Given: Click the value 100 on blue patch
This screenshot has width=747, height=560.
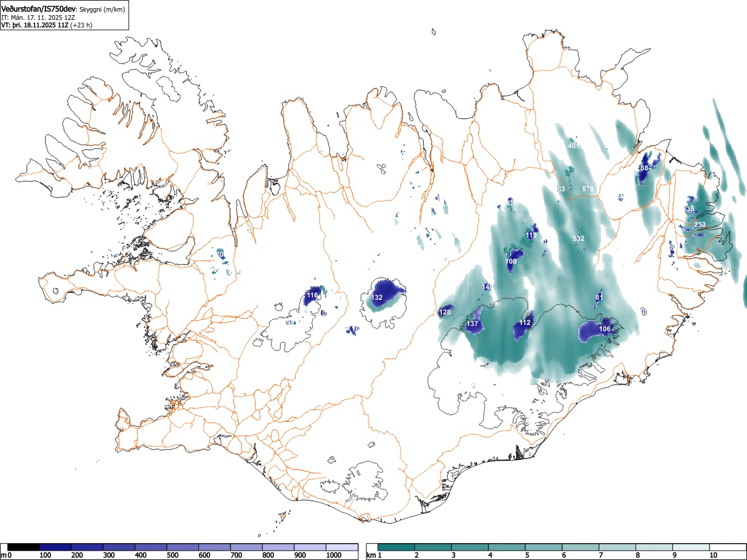Looking at the screenshot, I should coord(511,261).
